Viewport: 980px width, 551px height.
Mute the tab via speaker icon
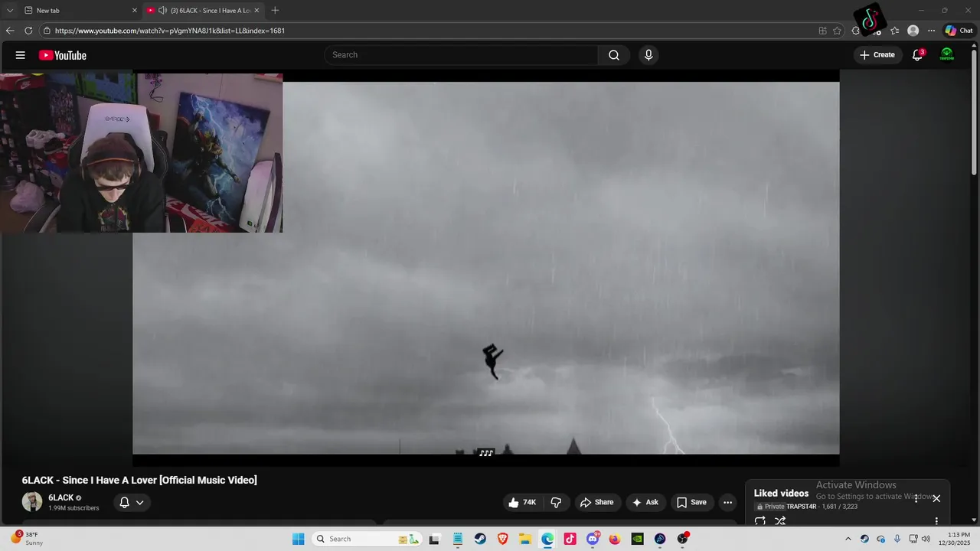162,10
